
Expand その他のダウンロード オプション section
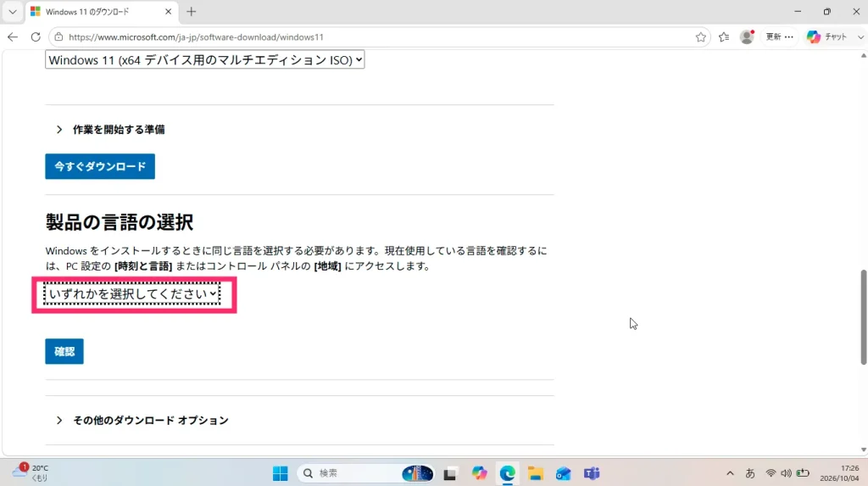pos(142,421)
